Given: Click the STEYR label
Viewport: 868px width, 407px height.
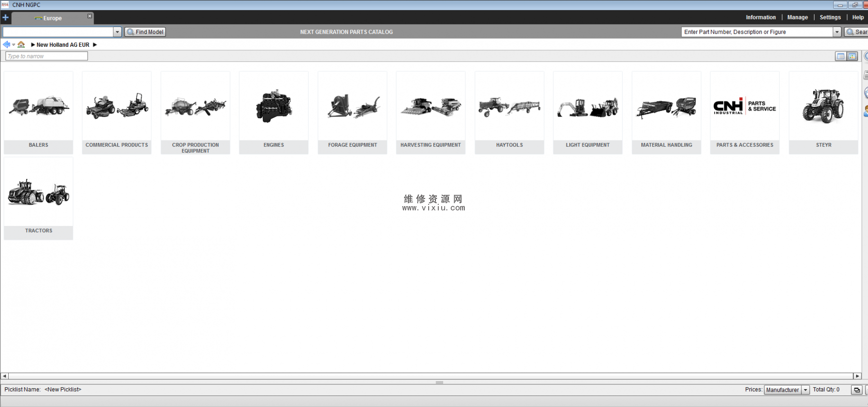Looking at the screenshot, I should click(x=824, y=145).
